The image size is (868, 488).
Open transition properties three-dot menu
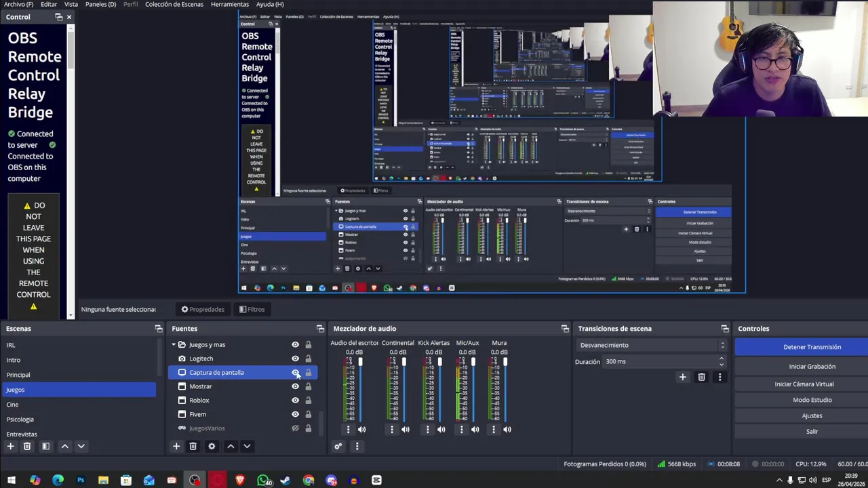[x=719, y=377]
